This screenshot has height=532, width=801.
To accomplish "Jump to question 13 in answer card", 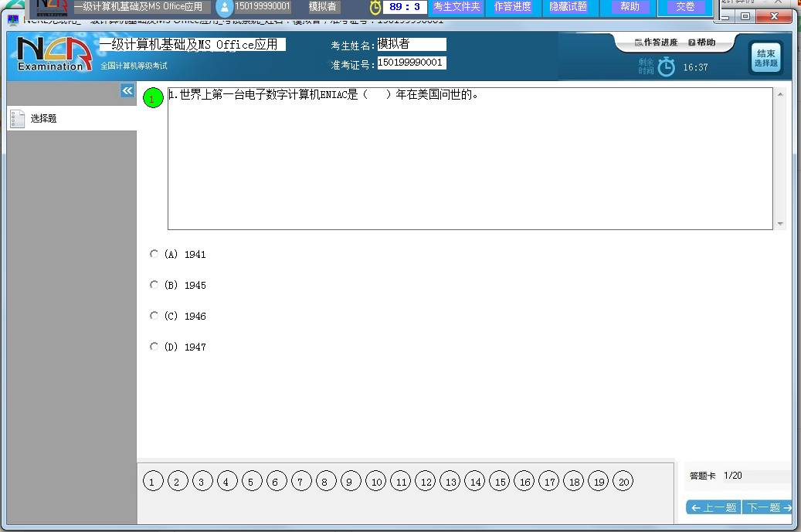I will [x=450, y=482].
